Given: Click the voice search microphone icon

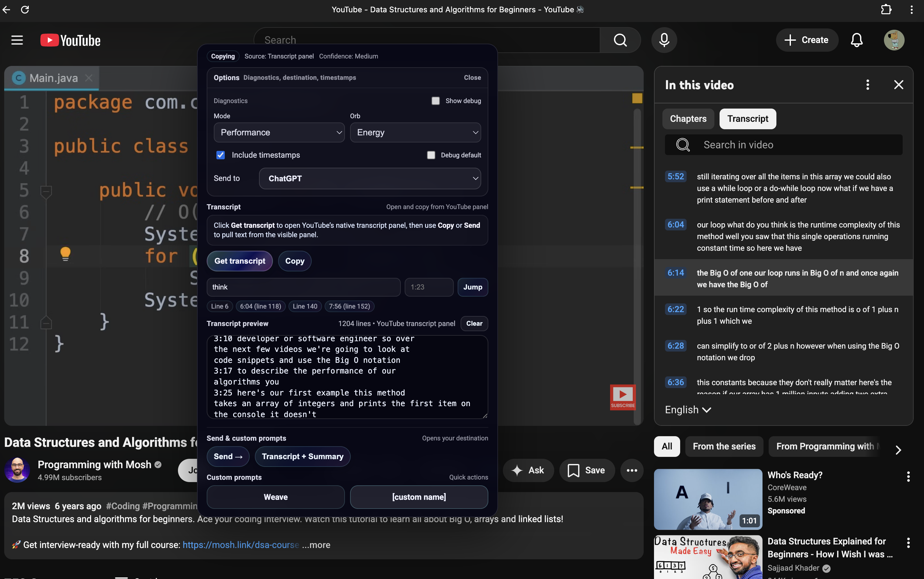Looking at the screenshot, I should (664, 40).
